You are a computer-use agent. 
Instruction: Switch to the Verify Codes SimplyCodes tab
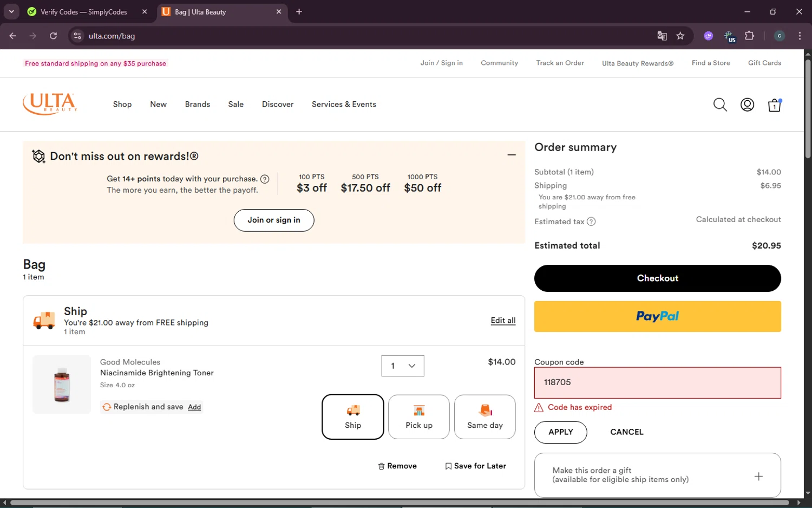83,12
